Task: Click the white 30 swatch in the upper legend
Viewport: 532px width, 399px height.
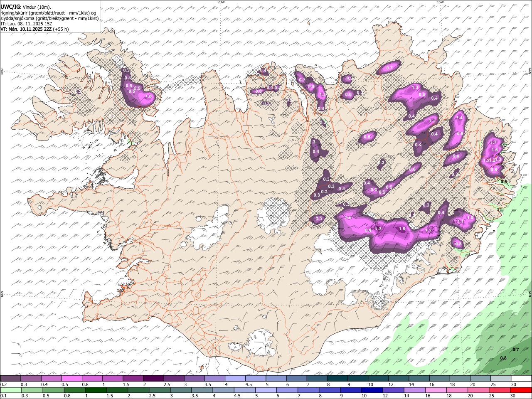Action: [521, 379]
